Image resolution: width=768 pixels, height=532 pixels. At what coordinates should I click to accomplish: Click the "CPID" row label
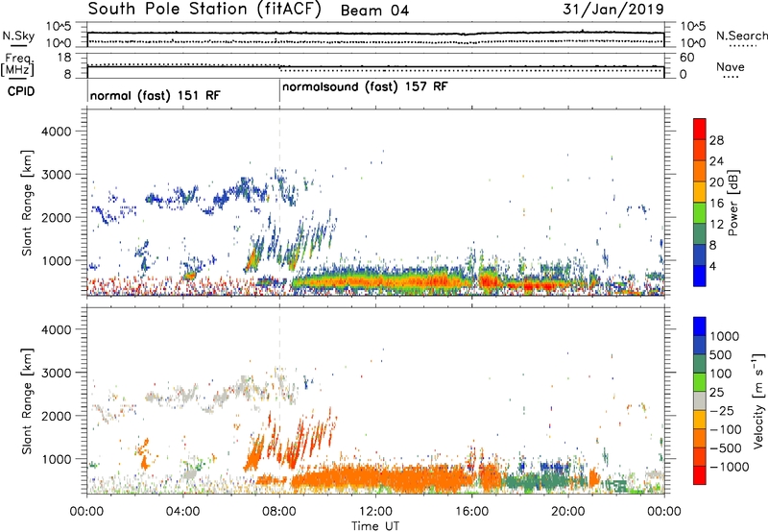(x=20, y=91)
